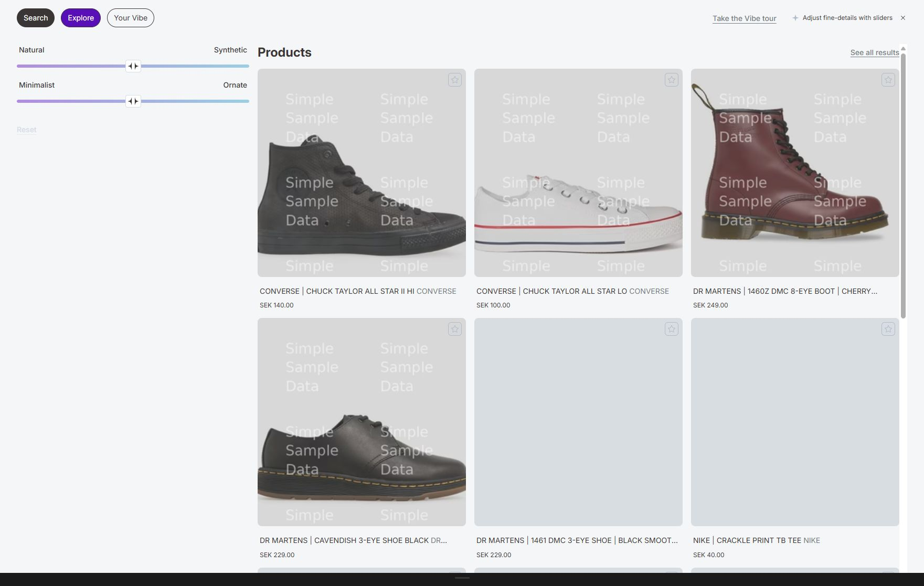Open the black Cavendish shoe image
This screenshot has height=586, width=924.
(362, 422)
